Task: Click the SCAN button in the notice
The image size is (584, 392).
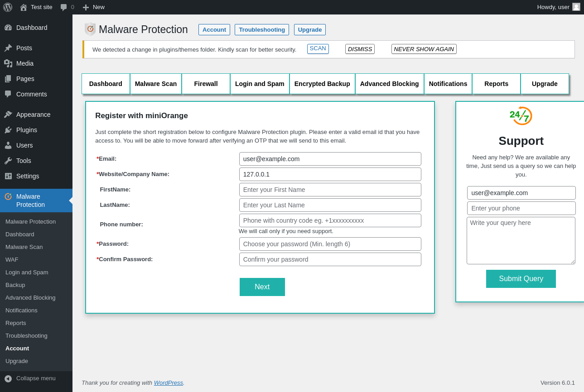Action: (318, 48)
